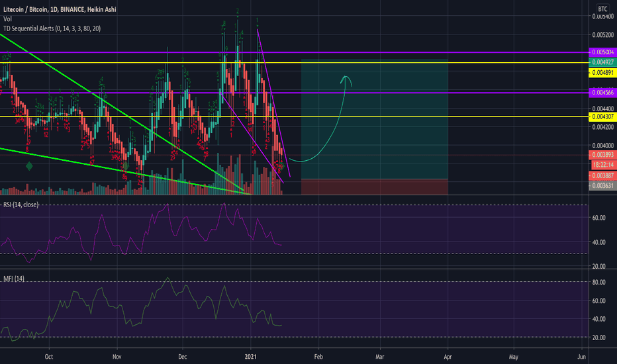617x364 pixels.
Task: Click the Litecoin / Bitcoin chart title
Action: [x=60, y=9]
